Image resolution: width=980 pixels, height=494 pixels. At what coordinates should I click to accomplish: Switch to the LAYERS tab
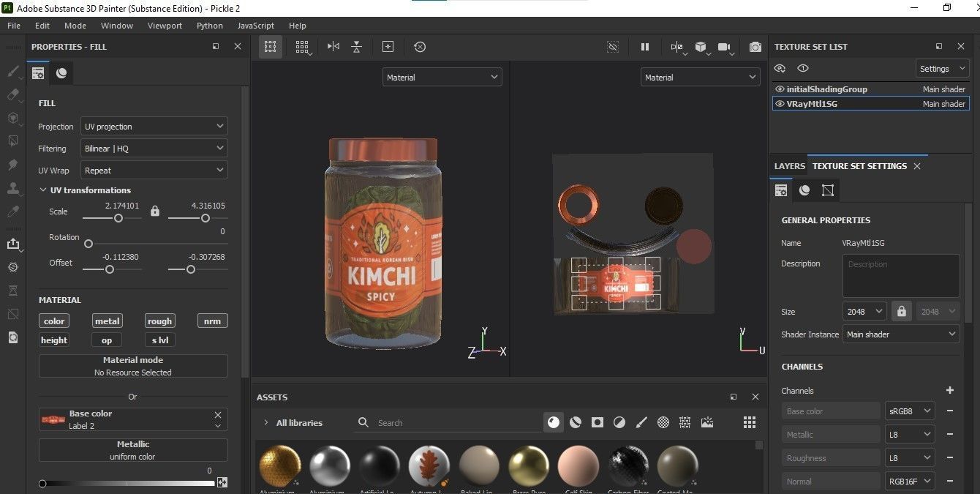click(790, 166)
